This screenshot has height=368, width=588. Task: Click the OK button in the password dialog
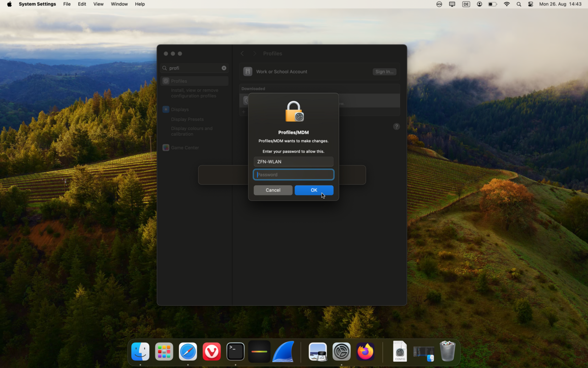[x=314, y=190]
